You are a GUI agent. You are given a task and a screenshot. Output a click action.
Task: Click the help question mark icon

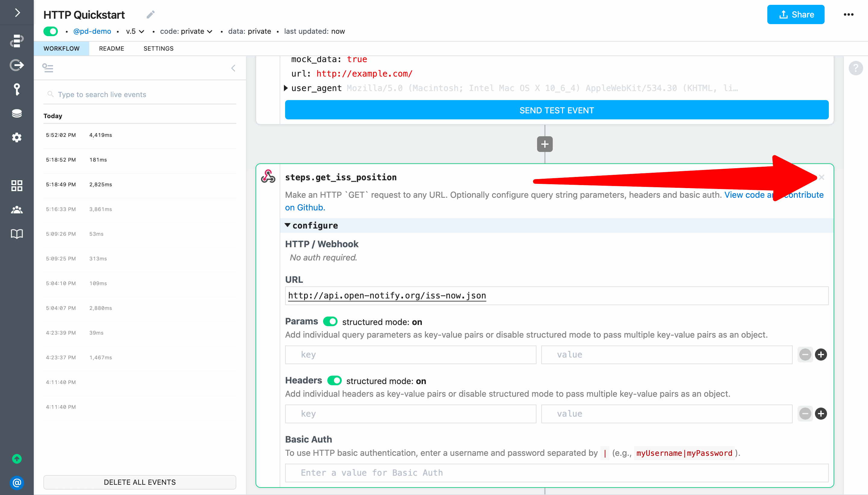point(855,68)
